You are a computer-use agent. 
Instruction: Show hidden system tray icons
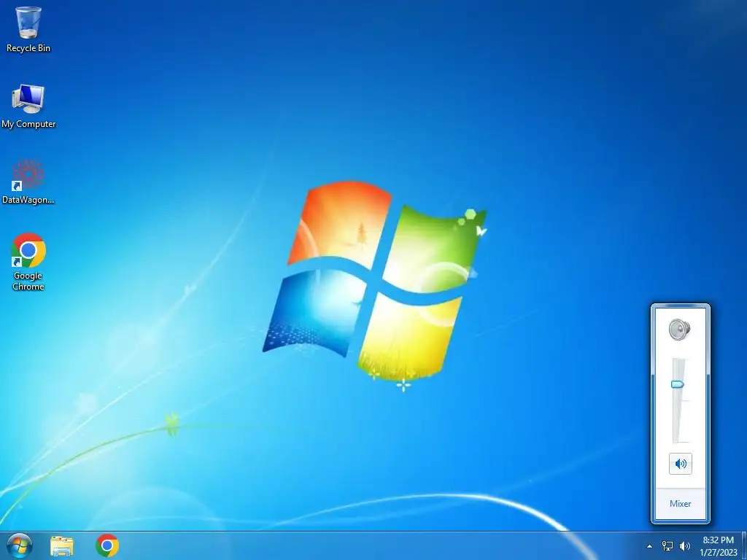coord(649,546)
